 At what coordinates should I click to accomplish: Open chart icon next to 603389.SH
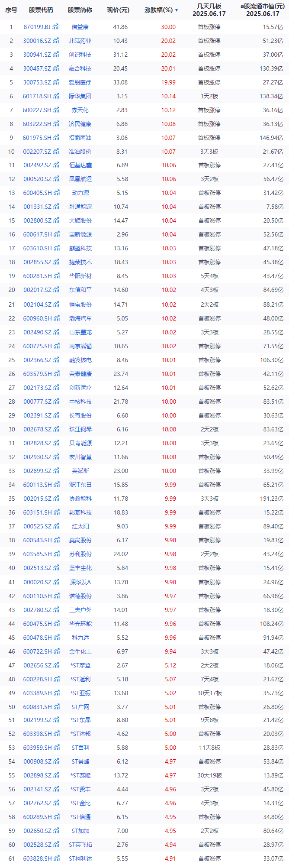[56, 693]
